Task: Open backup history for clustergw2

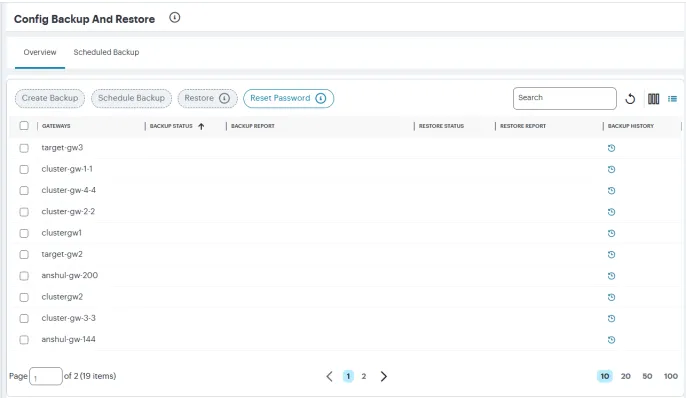Action: (x=612, y=297)
